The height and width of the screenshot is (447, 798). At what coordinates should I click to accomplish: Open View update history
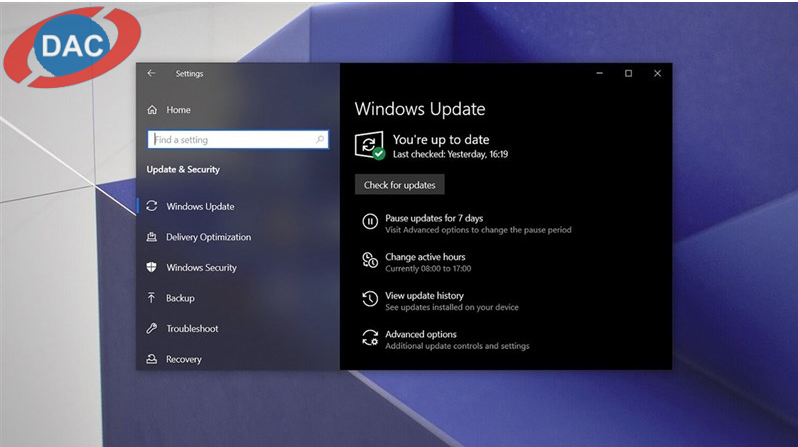tap(424, 295)
